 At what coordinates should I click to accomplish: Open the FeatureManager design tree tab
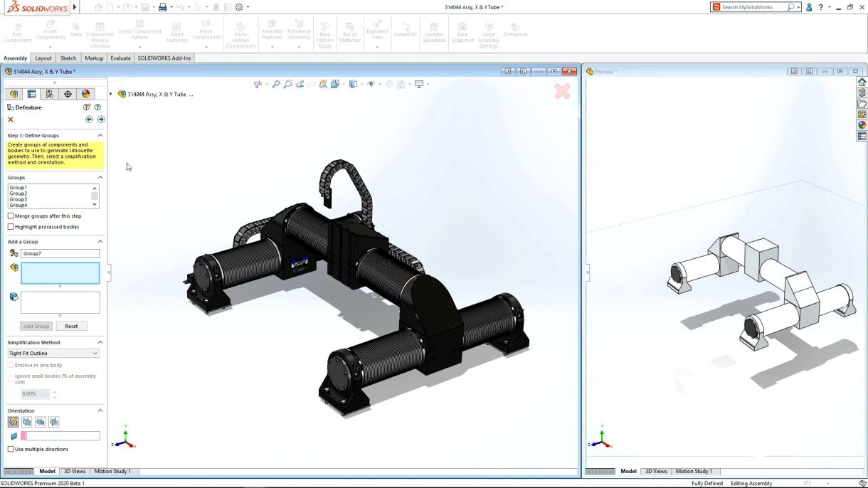pos(14,94)
